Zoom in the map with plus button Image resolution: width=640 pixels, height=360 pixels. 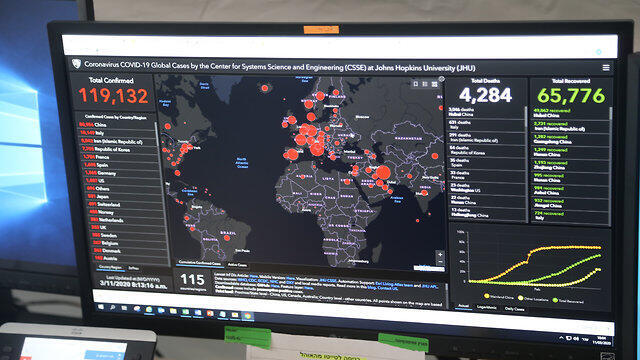coord(440,255)
